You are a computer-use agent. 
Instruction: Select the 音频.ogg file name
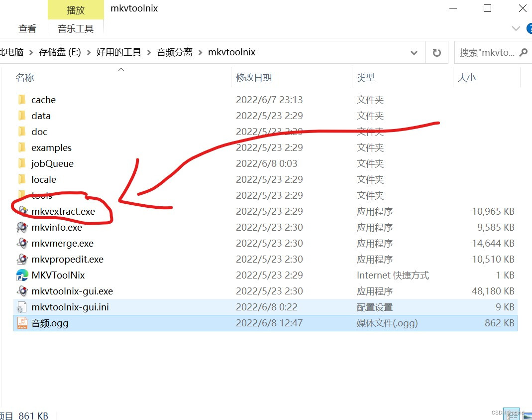pyautogui.click(x=50, y=323)
